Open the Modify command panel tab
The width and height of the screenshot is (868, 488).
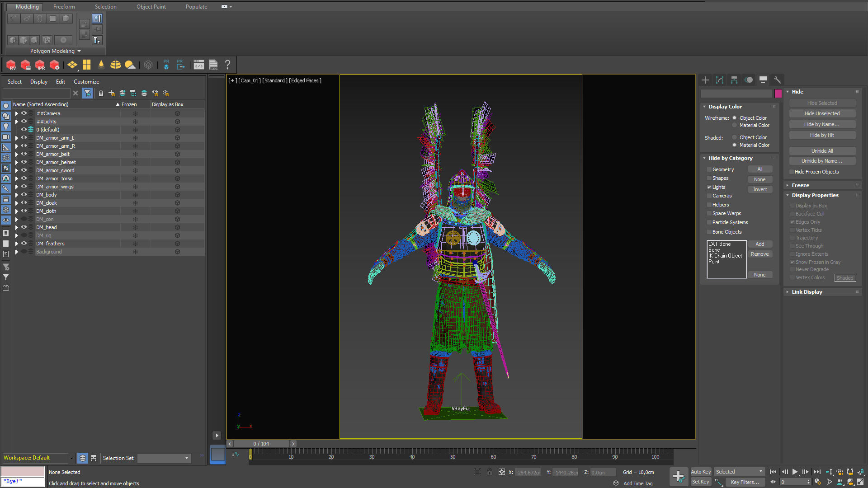[720, 80]
